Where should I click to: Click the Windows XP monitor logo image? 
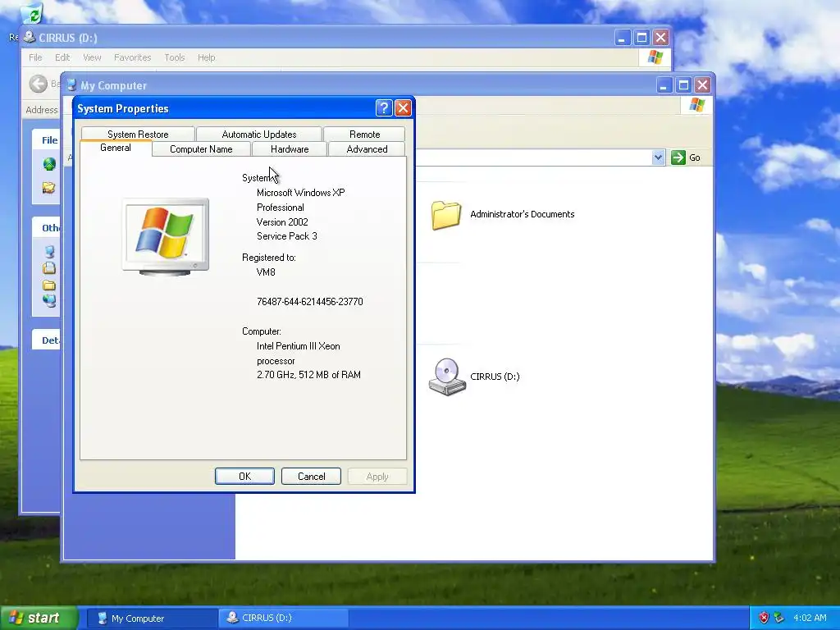coord(166,237)
